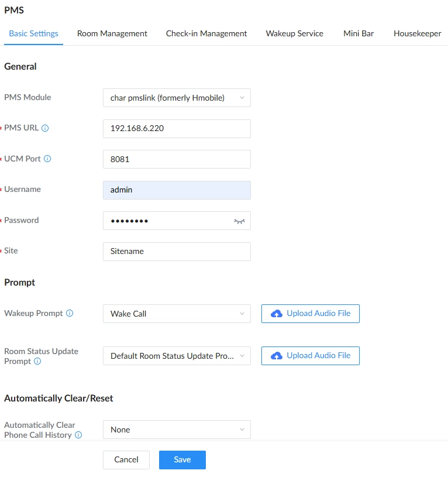Click the Username label

[22, 189]
